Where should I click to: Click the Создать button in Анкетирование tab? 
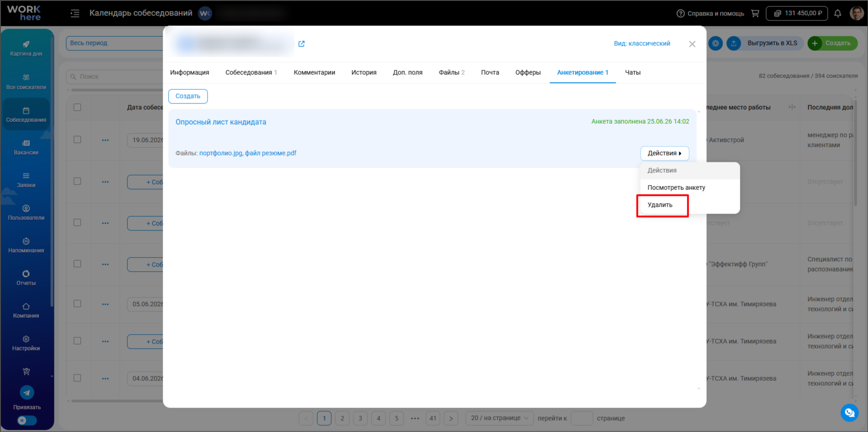(188, 96)
